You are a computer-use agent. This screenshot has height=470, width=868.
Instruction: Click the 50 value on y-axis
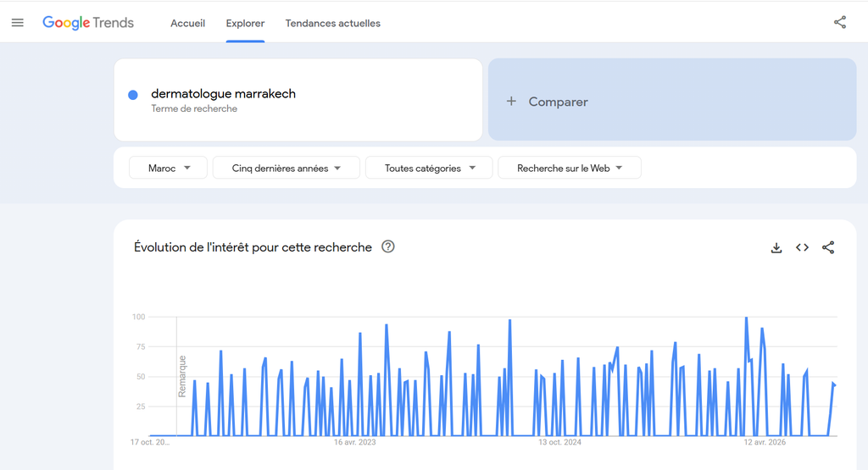(x=141, y=377)
